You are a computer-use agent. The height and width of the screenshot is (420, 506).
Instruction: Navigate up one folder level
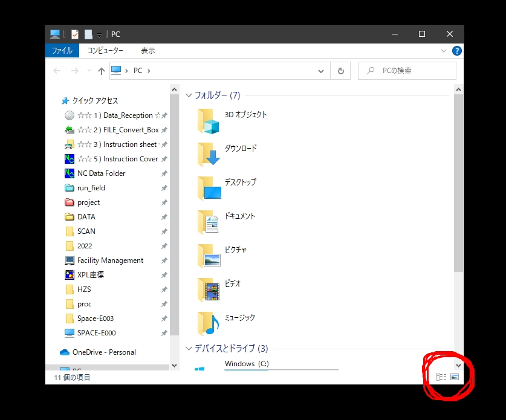click(x=101, y=70)
